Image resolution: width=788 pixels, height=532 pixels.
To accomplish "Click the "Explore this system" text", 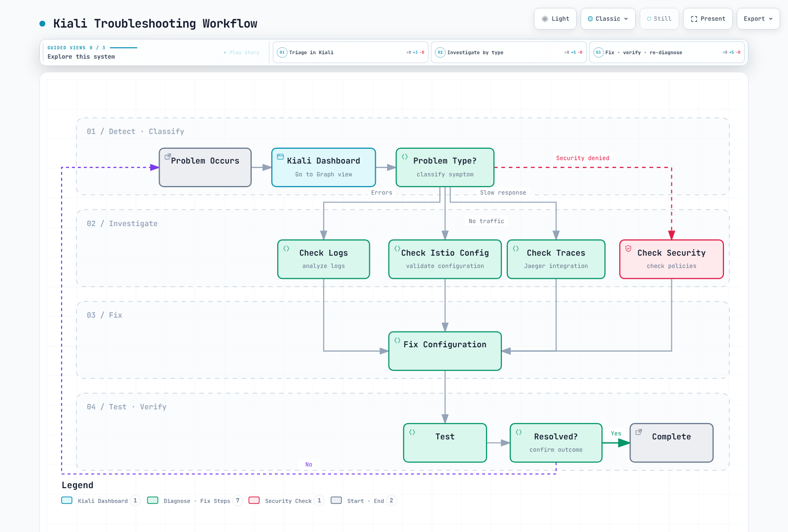I will (x=81, y=57).
